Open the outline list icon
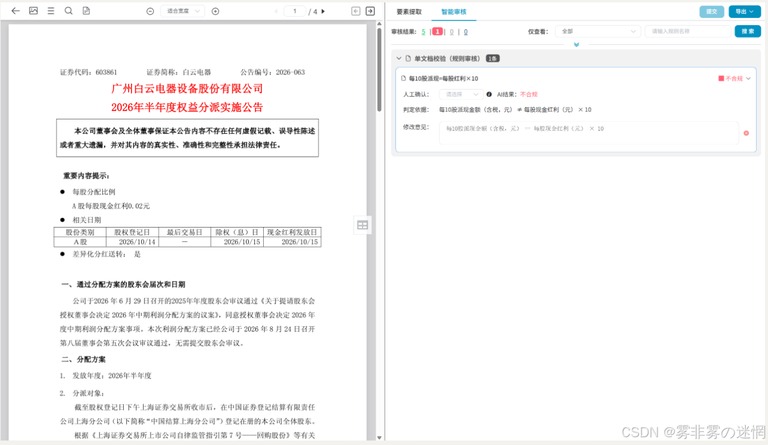Viewport: 768px width, 445px height. pyautogui.click(x=51, y=11)
